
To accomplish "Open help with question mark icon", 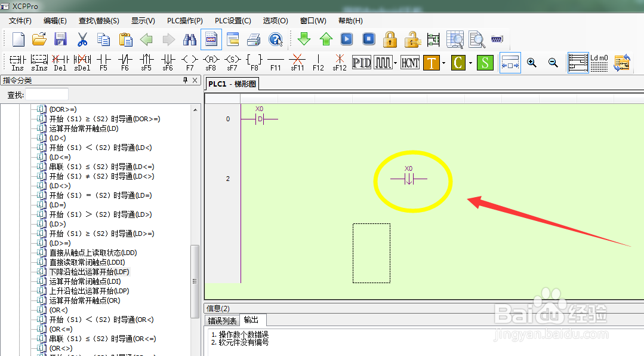I will pyautogui.click(x=276, y=39).
